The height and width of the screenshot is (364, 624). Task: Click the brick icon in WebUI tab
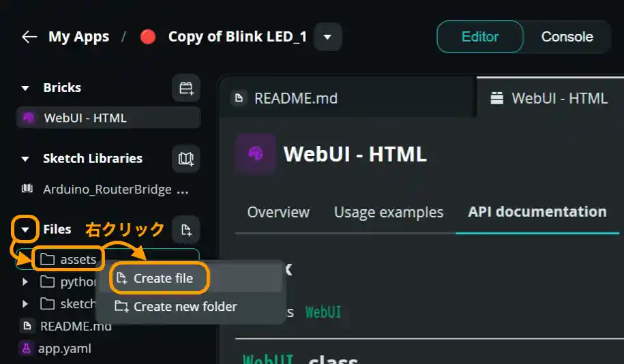pos(496,98)
